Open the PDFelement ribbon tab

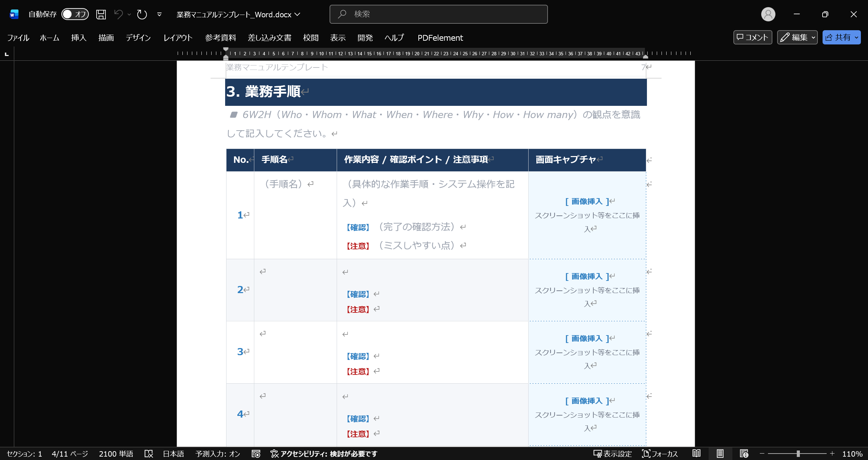(440, 38)
